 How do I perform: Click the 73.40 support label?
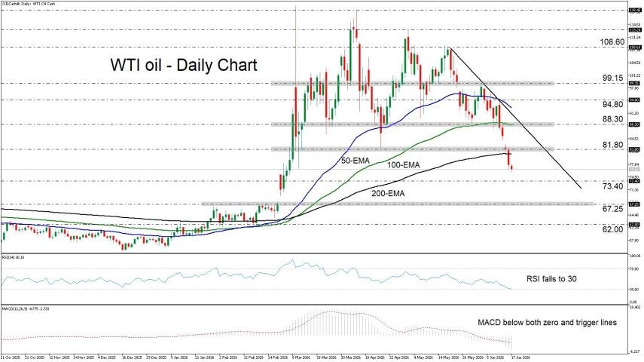point(613,186)
